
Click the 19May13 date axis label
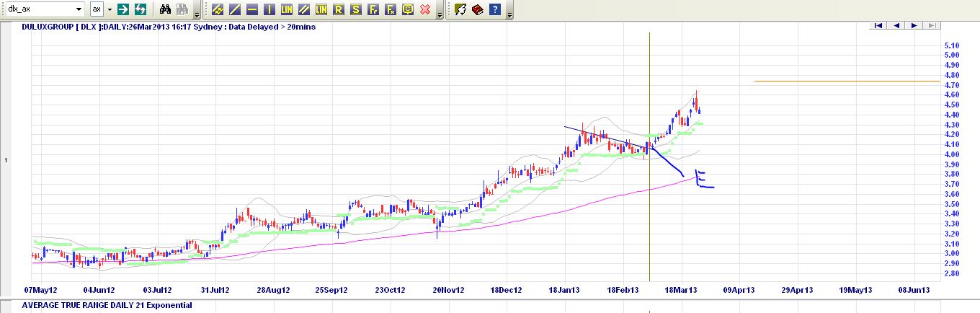pyautogui.click(x=857, y=290)
